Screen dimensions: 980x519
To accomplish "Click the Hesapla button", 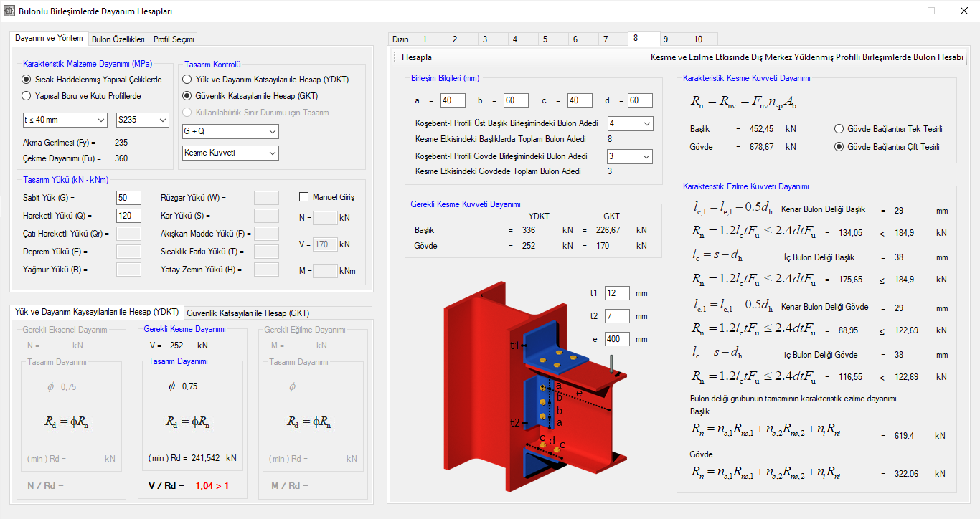I will [417, 57].
